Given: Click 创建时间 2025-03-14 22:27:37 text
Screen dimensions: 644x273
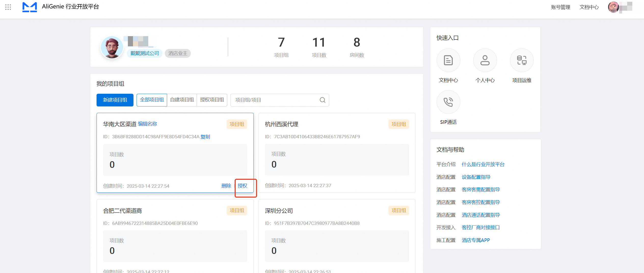Looking at the screenshot, I should (298, 186).
